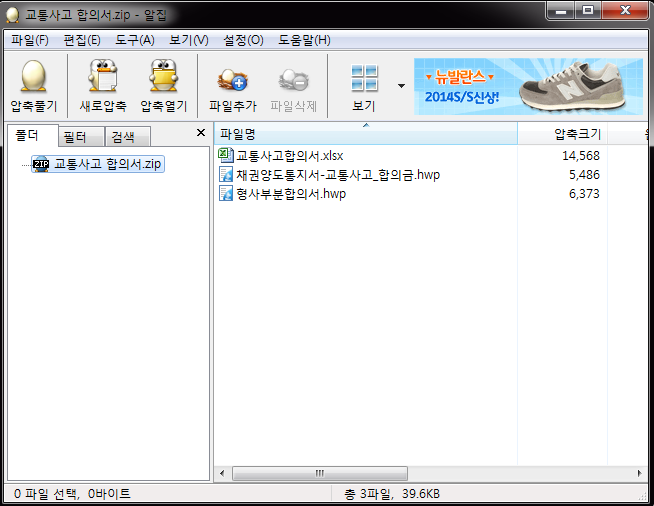654x506 pixels.
Task: Click status text 총 3파일, 39.6KB
Action: pyautogui.click(x=392, y=494)
